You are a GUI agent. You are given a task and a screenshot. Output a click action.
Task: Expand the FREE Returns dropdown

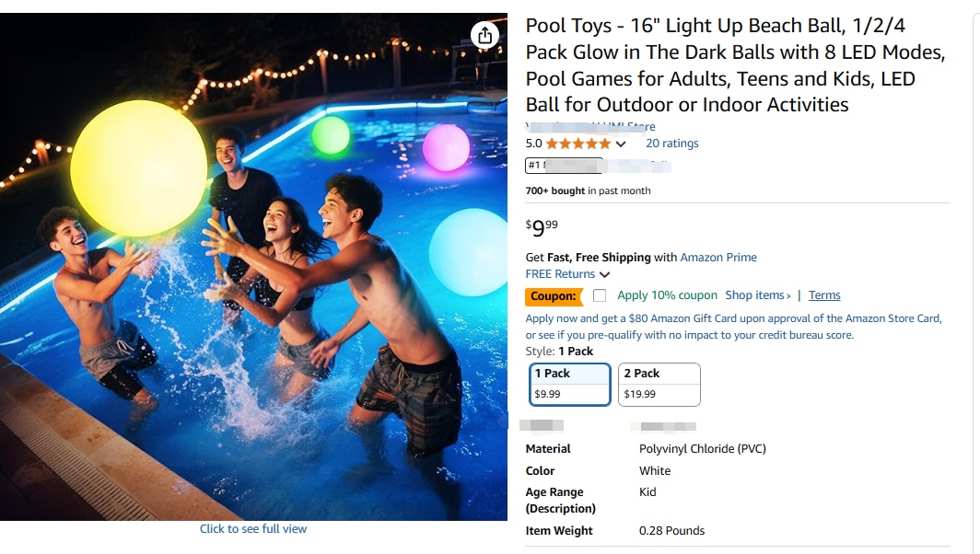[x=604, y=274]
